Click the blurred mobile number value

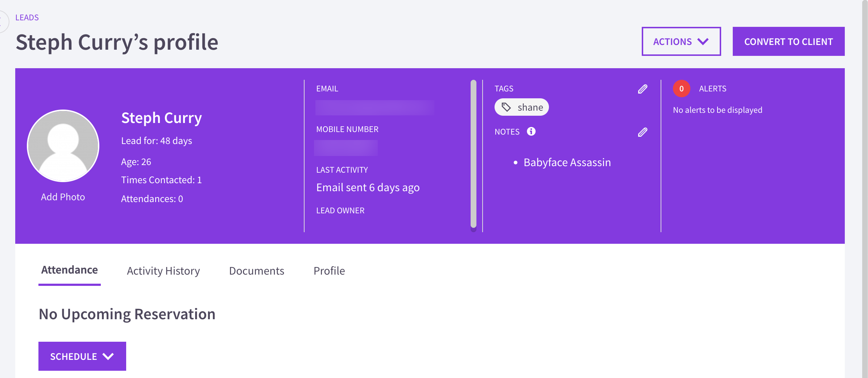(x=346, y=148)
